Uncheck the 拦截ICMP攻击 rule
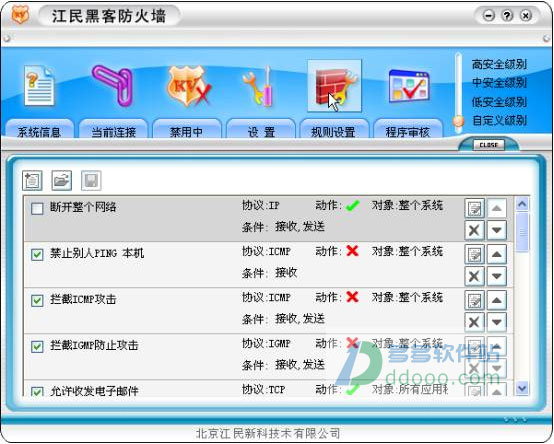 coord(37,301)
